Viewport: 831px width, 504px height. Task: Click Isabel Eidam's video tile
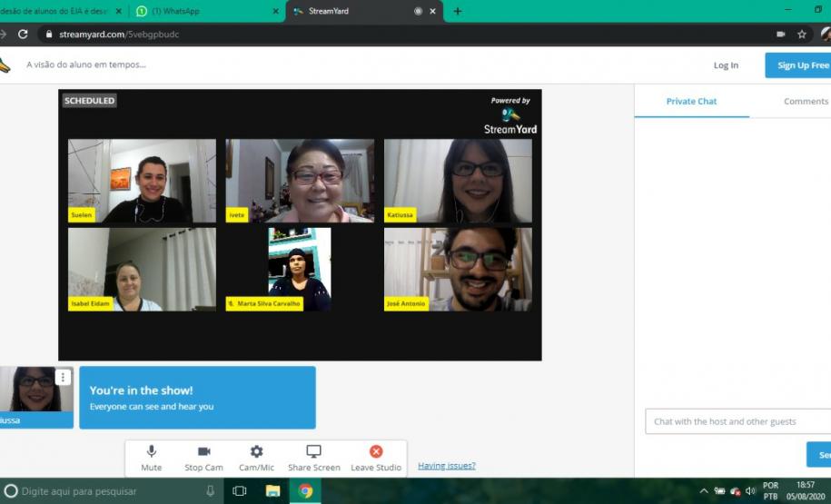(x=142, y=269)
